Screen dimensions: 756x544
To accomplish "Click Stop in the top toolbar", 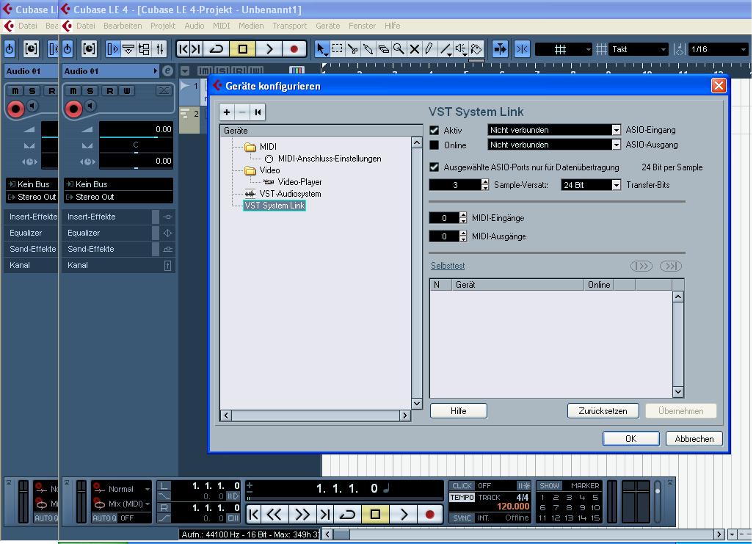I will coord(242,48).
